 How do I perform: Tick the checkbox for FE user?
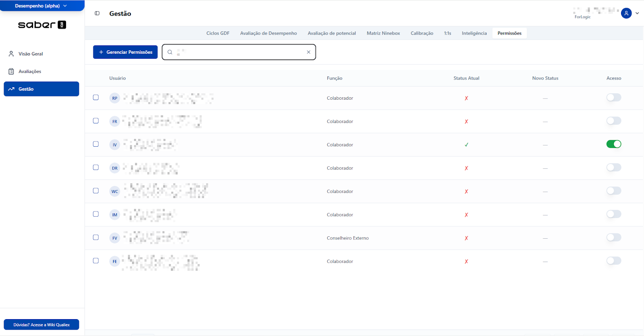click(x=96, y=261)
